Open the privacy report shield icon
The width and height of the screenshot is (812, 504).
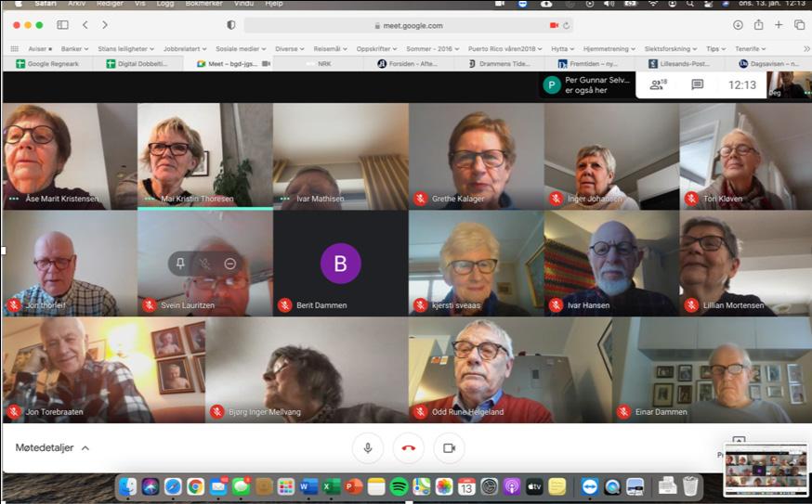coord(231,25)
